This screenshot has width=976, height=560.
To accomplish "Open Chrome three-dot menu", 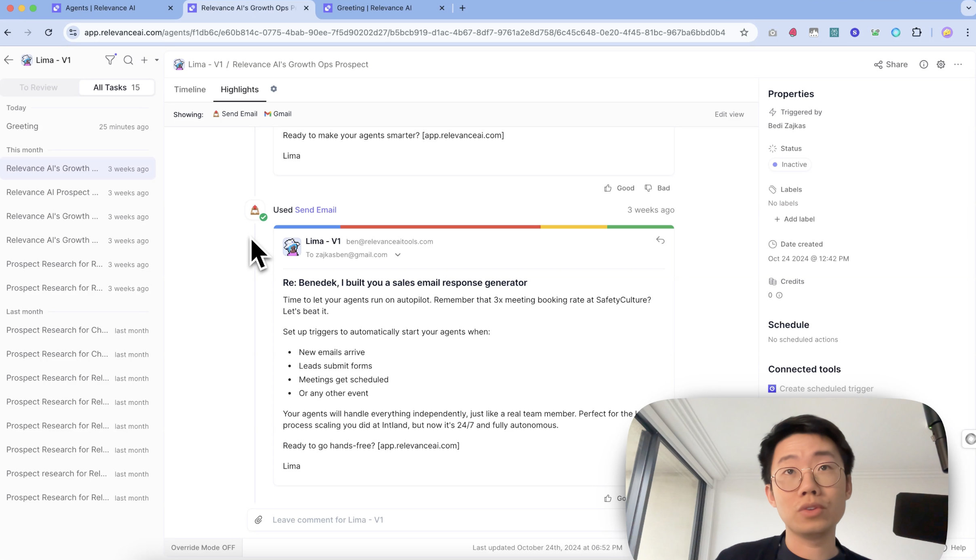I will 968,32.
